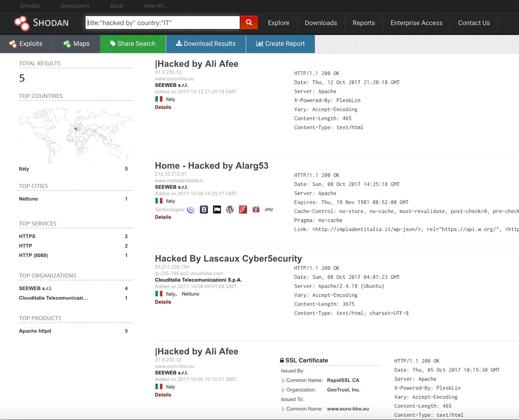519x420 pixels.
Task: Filter by HTTP (8080) service
Action: tap(33, 255)
